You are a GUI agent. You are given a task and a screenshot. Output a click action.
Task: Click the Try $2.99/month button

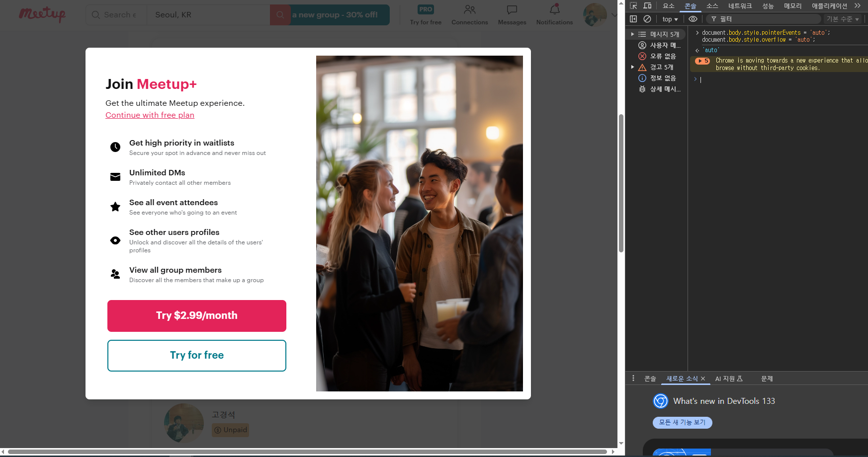click(x=197, y=316)
